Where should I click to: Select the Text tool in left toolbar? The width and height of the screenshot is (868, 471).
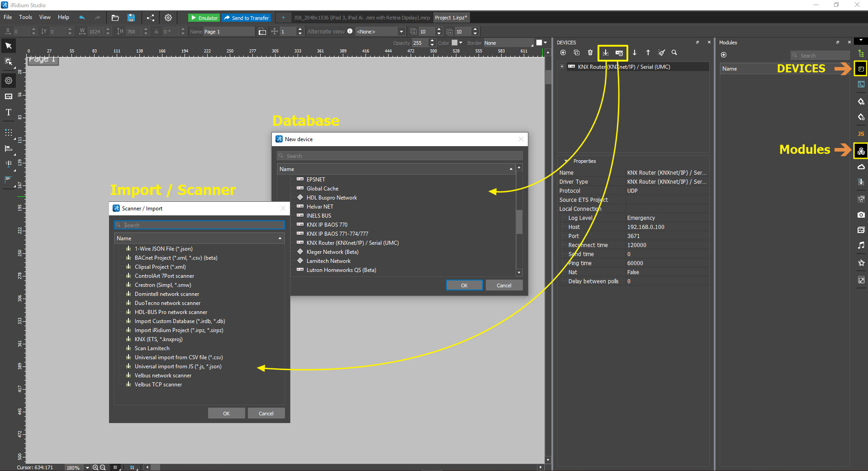click(9, 113)
